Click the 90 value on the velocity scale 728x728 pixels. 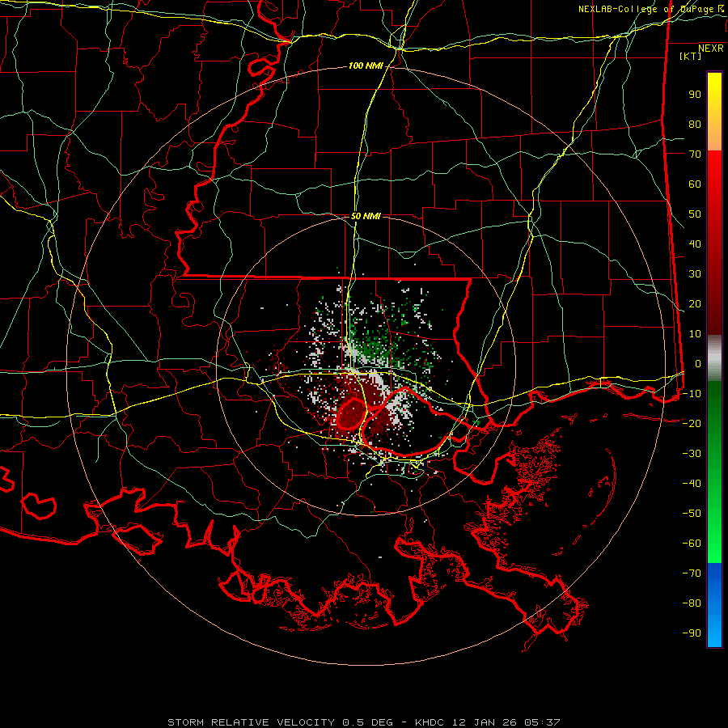[695, 95]
